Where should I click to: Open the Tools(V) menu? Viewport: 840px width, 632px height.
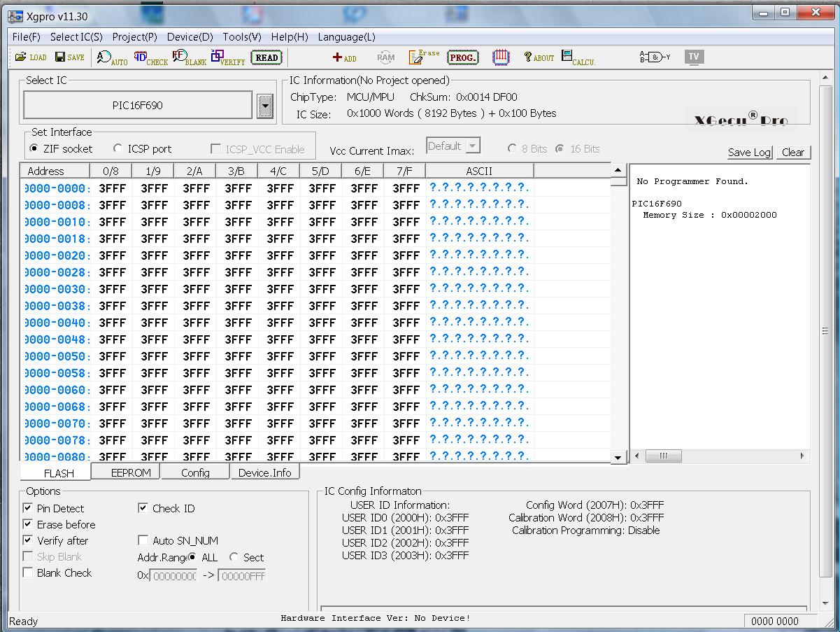[242, 37]
